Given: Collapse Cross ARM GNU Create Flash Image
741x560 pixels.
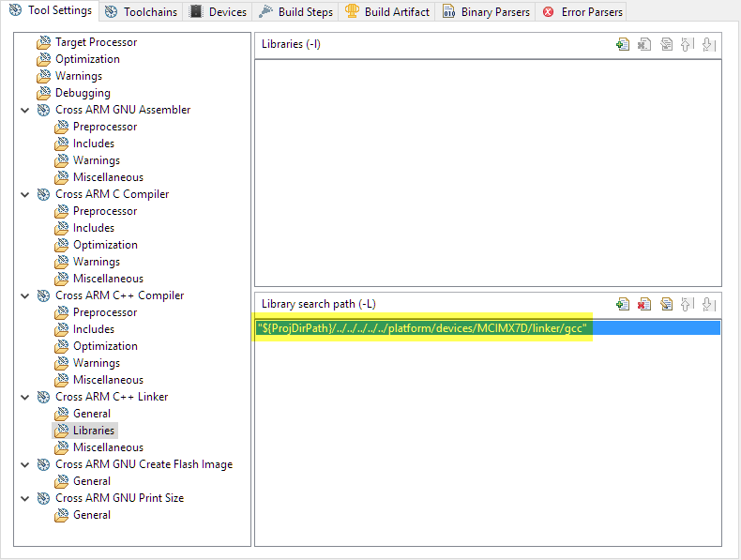Looking at the screenshot, I should (25, 464).
